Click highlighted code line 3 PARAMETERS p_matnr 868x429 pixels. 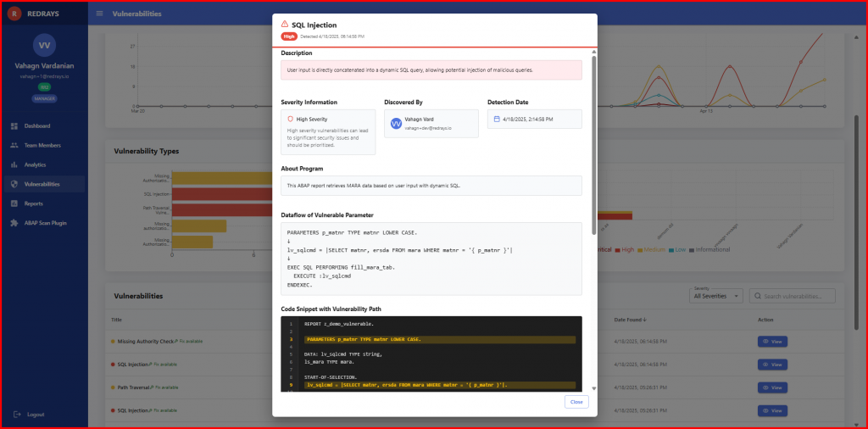(440, 339)
